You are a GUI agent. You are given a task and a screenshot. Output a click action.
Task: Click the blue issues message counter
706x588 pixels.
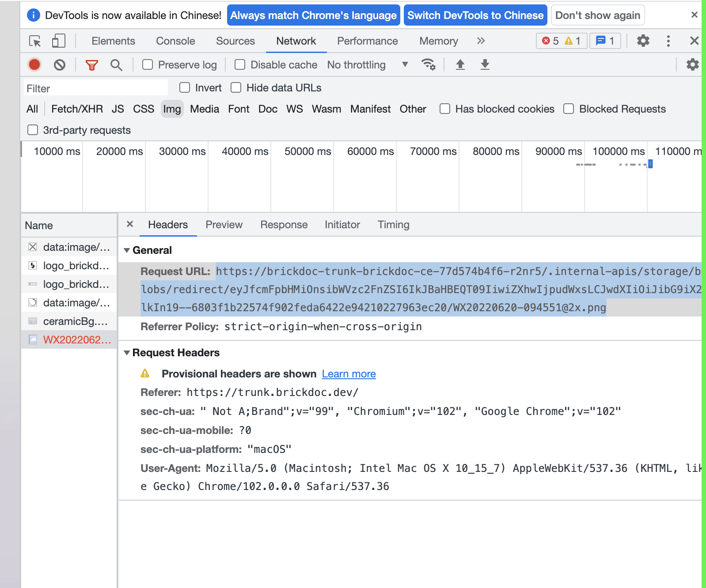click(605, 41)
